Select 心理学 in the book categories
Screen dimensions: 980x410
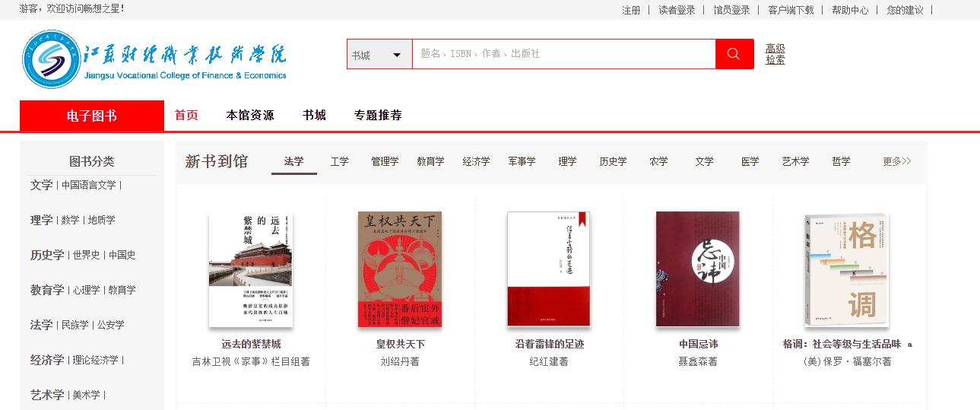click(86, 290)
